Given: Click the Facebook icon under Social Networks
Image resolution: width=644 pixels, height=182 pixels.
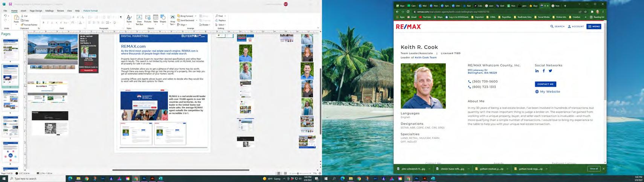Looking at the screenshot, I should click(x=544, y=71).
